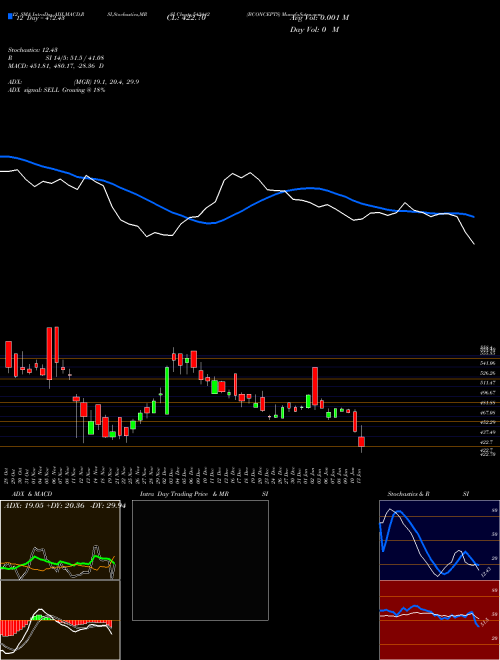Screen dimensions: 500x660
Task: Open the blue Stochastics chart panel
Action: coord(439,540)
